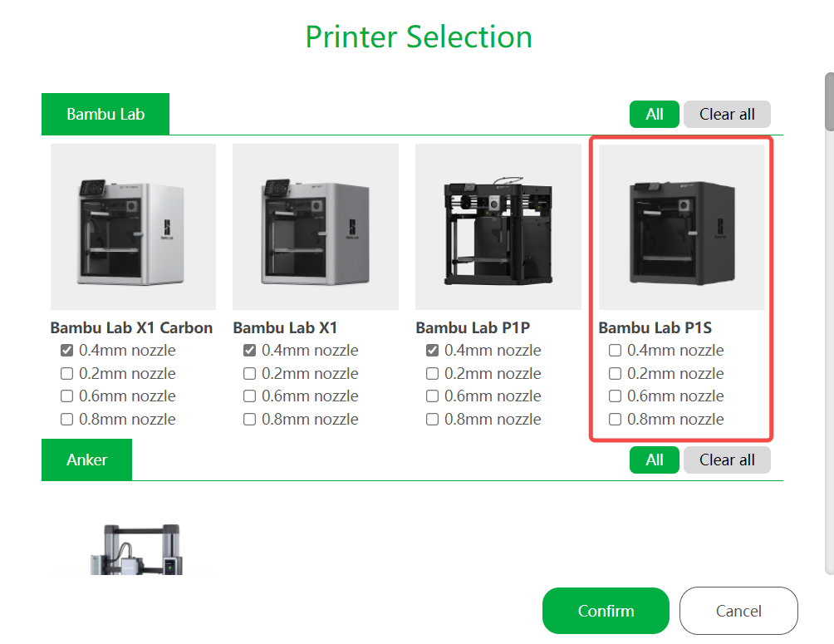This screenshot has height=644, width=834.
Task: Check Bambu Lab P1S 0.8mm nozzle
Action: coord(615,420)
